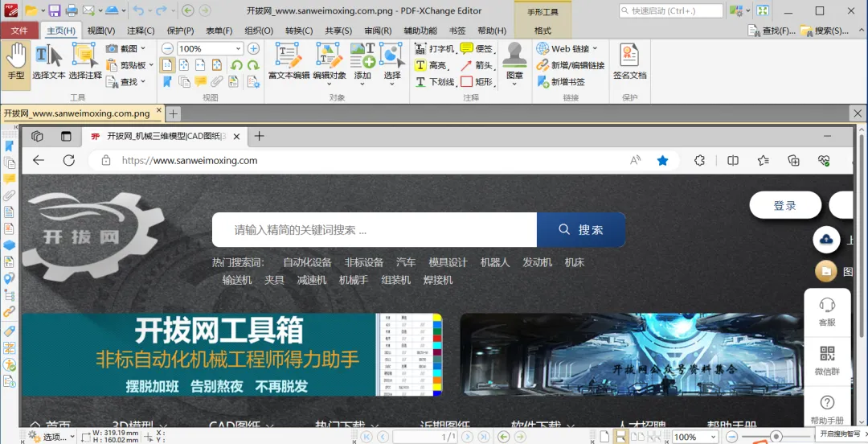Toggle Fit Width view button in ribbon
The width and height of the screenshot is (868, 444).
200,65
